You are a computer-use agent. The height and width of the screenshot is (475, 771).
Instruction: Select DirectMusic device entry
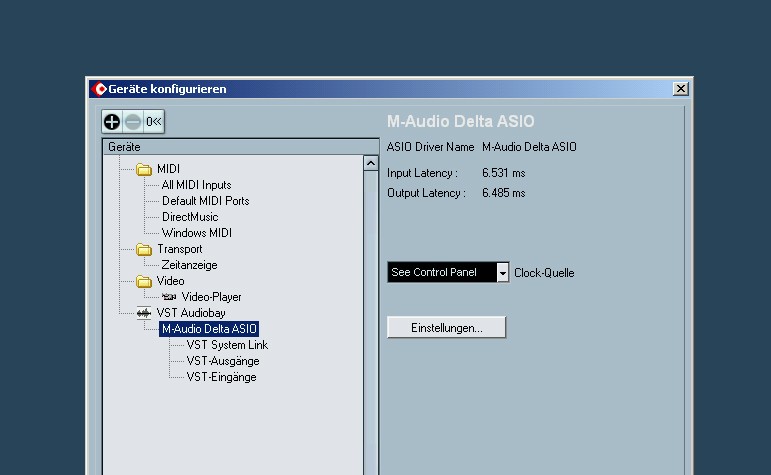coord(190,217)
